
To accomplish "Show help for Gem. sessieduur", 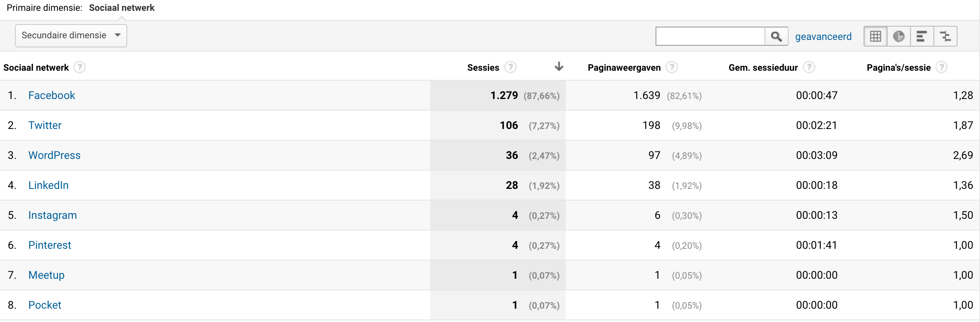I will coord(809,67).
